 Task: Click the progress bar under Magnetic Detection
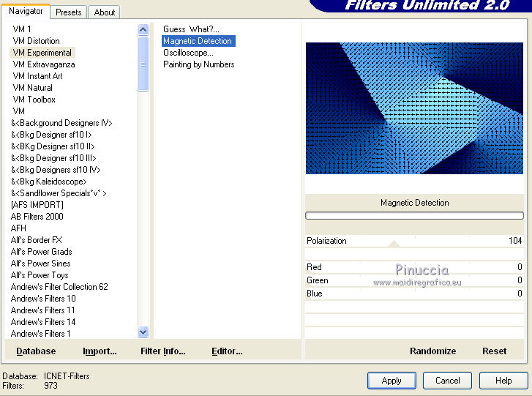[414, 215]
